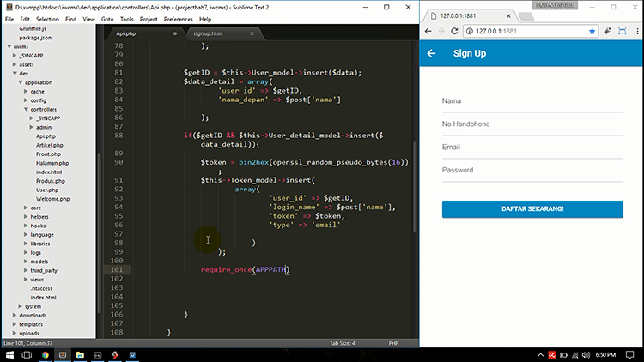Open Sublime Text taskbar icon
The image size is (644, 362).
[63, 354]
